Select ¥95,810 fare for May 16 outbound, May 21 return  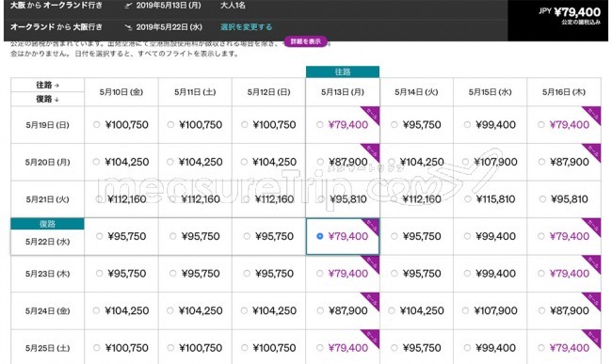(x=564, y=199)
